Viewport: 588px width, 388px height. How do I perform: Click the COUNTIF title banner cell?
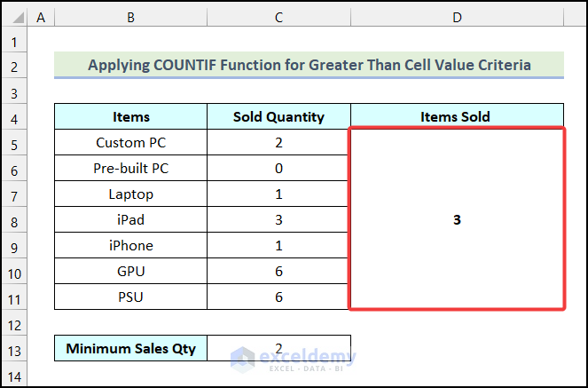coord(309,65)
